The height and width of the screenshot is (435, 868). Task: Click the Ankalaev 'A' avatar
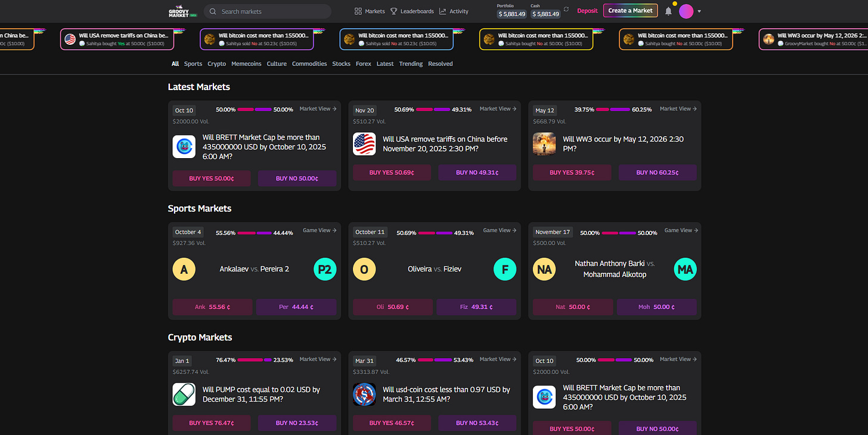(x=184, y=269)
